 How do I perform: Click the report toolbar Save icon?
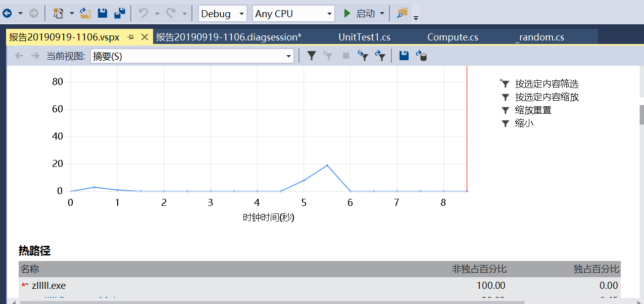tap(404, 56)
